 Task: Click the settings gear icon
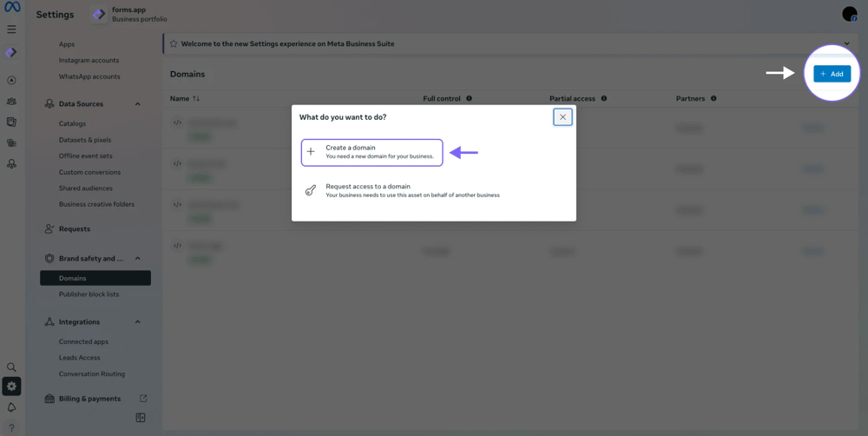tap(11, 386)
